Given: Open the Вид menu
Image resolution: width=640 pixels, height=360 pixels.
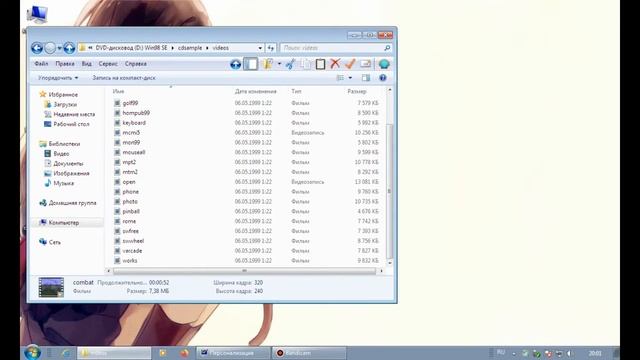Looking at the screenshot, I should point(87,64).
